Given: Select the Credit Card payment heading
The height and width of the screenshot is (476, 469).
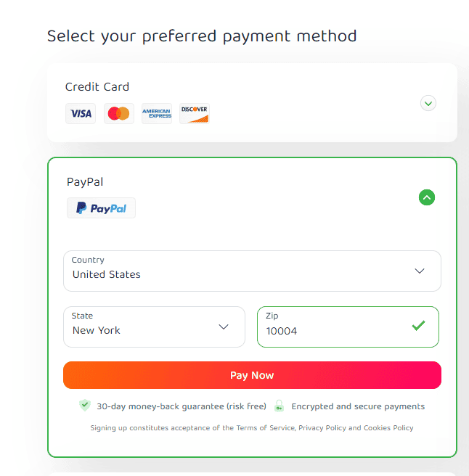Looking at the screenshot, I should pyautogui.click(x=97, y=87).
